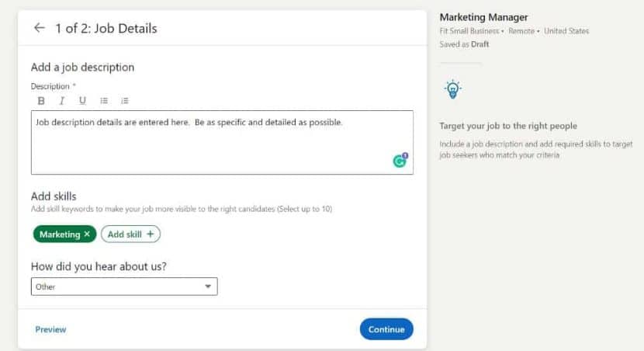Remove the Marketing skill with its X
The width and height of the screenshot is (644, 351).
(87, 235)
